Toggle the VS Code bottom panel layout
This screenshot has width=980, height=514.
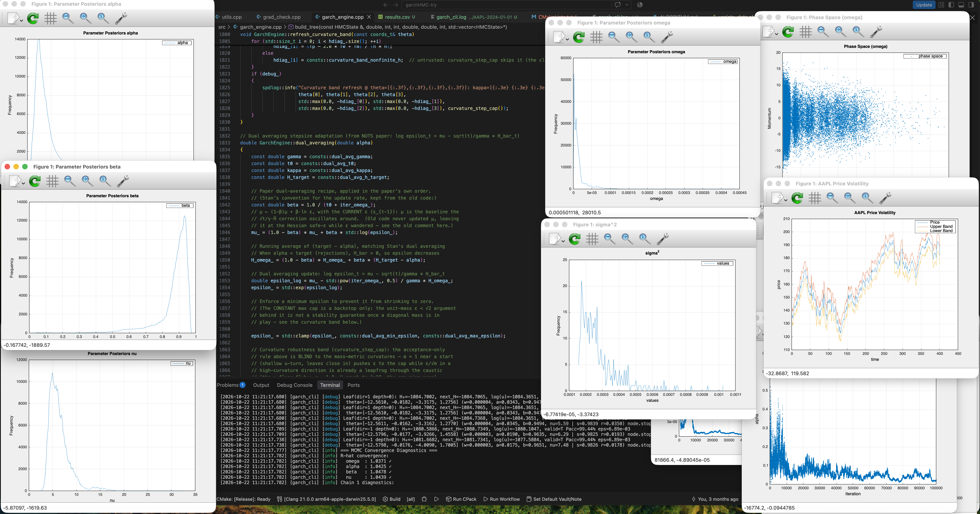(x=961, y=5)
